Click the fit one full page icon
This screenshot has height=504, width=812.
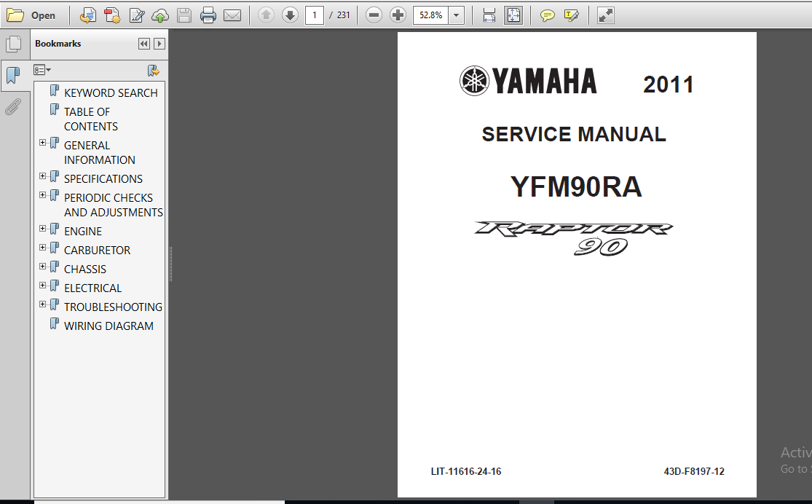click(513, 15)
